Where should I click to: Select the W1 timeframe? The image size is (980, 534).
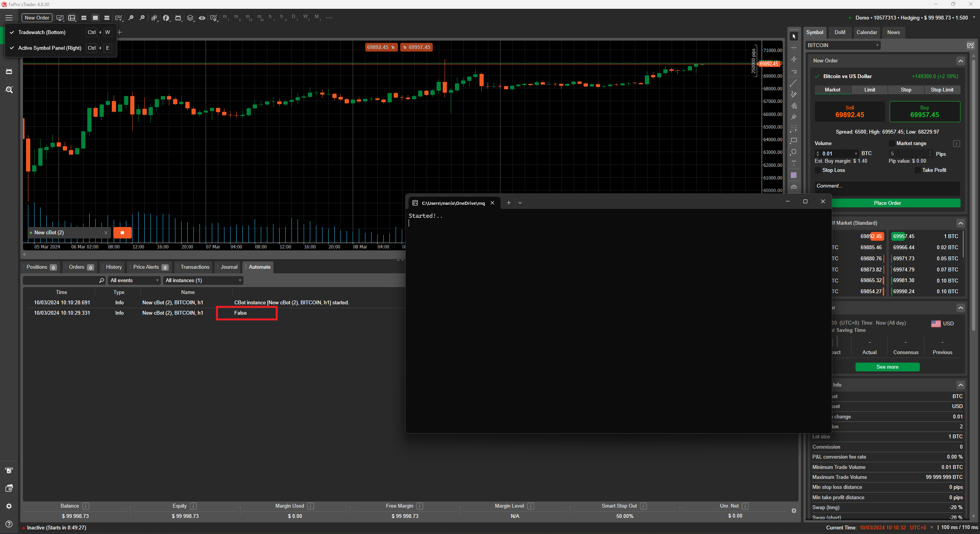pyautogui.click(x=306, y=18)
